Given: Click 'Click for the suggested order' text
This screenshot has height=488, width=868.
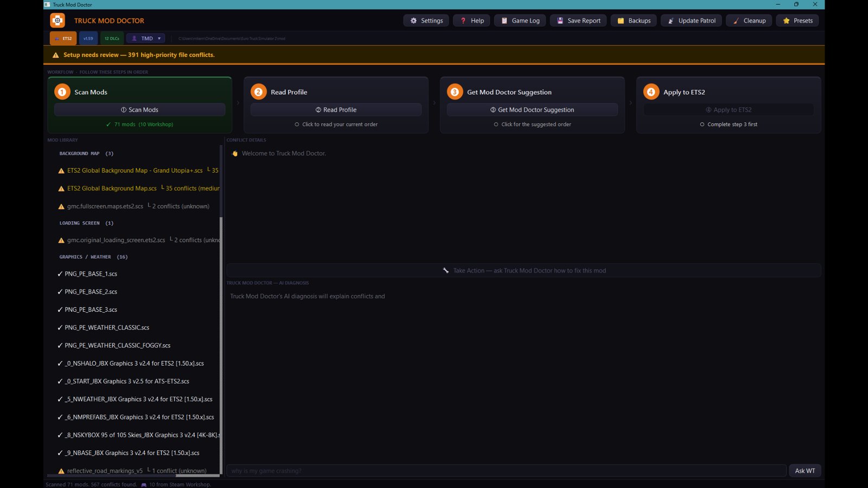Looking at the screenshot, I should pyautogui.click(x=536, y=124).
